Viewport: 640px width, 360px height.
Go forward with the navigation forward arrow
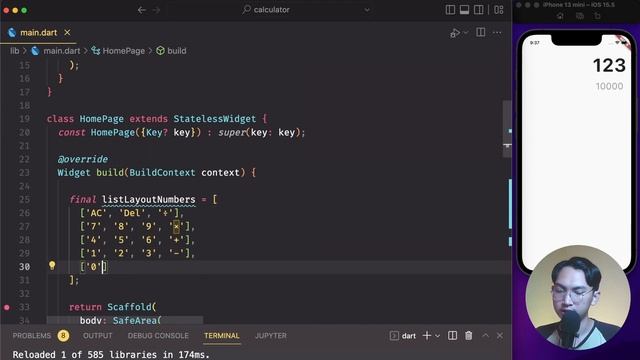coord(156,10)
